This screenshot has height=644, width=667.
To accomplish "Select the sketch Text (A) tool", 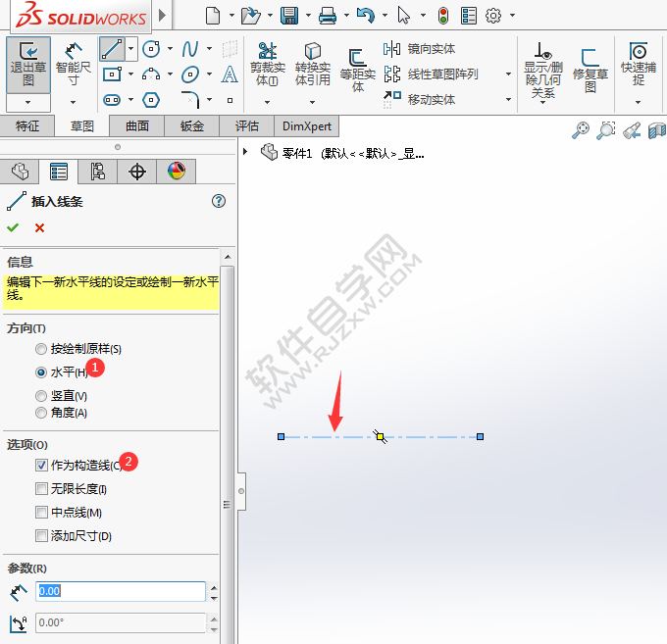I will (x=230, y=74).
